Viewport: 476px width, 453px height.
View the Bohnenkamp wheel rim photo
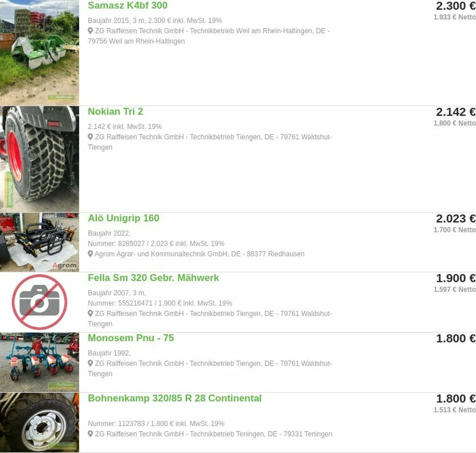pos(40,423)
